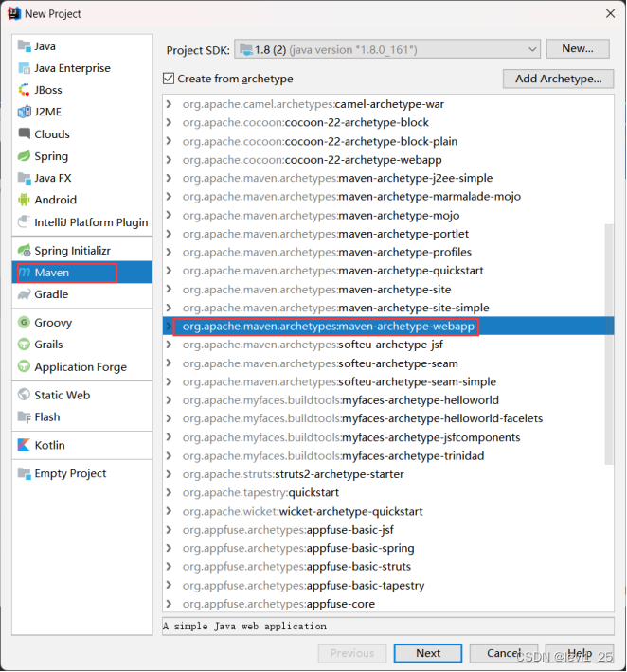Click the Groovy G icon
This screenshot has height=672, width=627.
pos(24,323)
